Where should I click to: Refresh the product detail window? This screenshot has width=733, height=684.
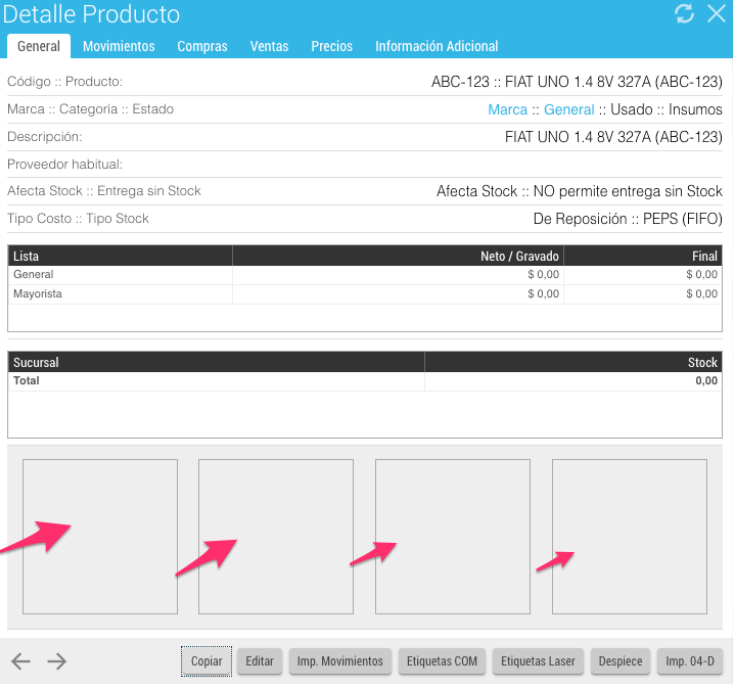684,13
